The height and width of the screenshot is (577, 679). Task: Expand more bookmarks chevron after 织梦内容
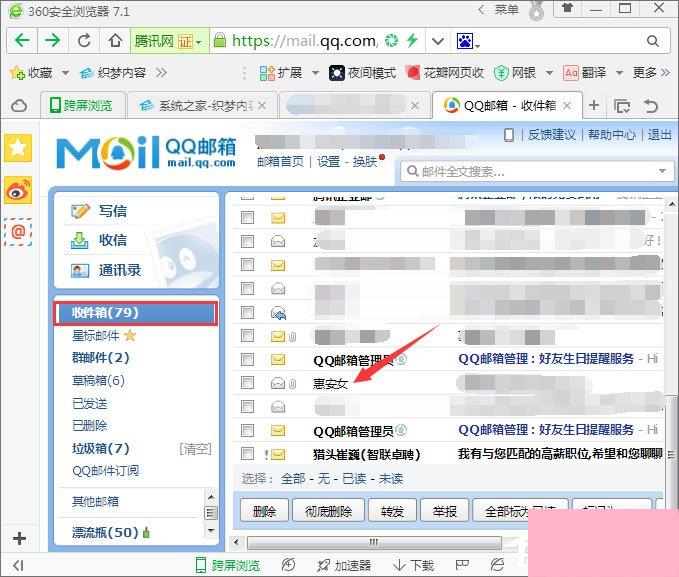[162, 73]
